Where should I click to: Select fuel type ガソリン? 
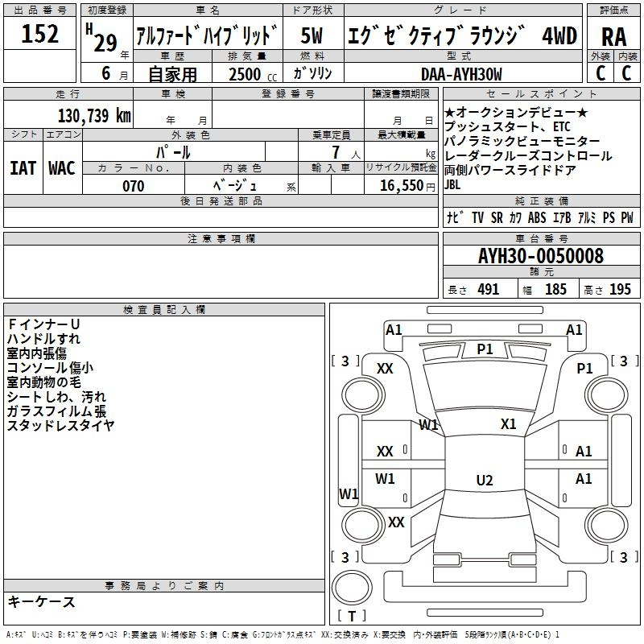coord(312,73)
